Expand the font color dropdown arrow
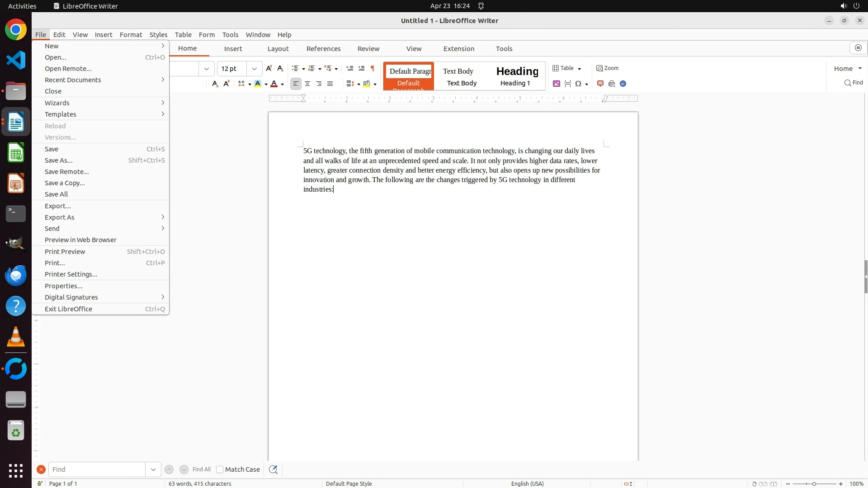 pos(283,84)
